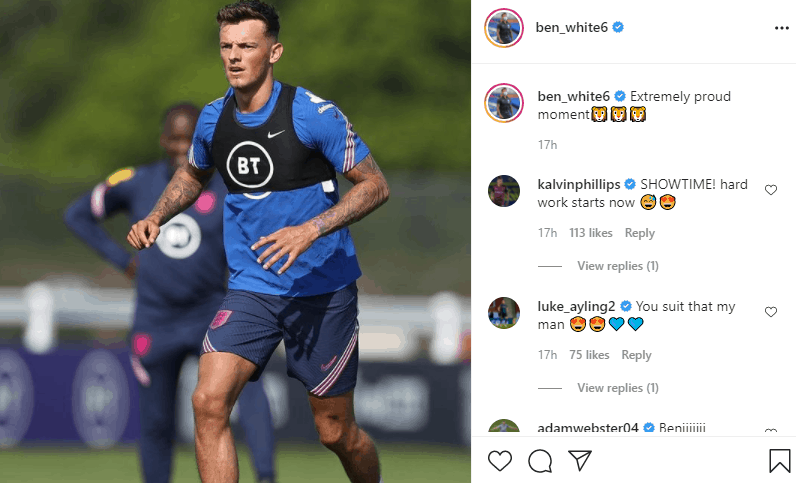View the 75 likes on luke_ayling2's comment
796x483 pixels.
click(x=589, y=355)
